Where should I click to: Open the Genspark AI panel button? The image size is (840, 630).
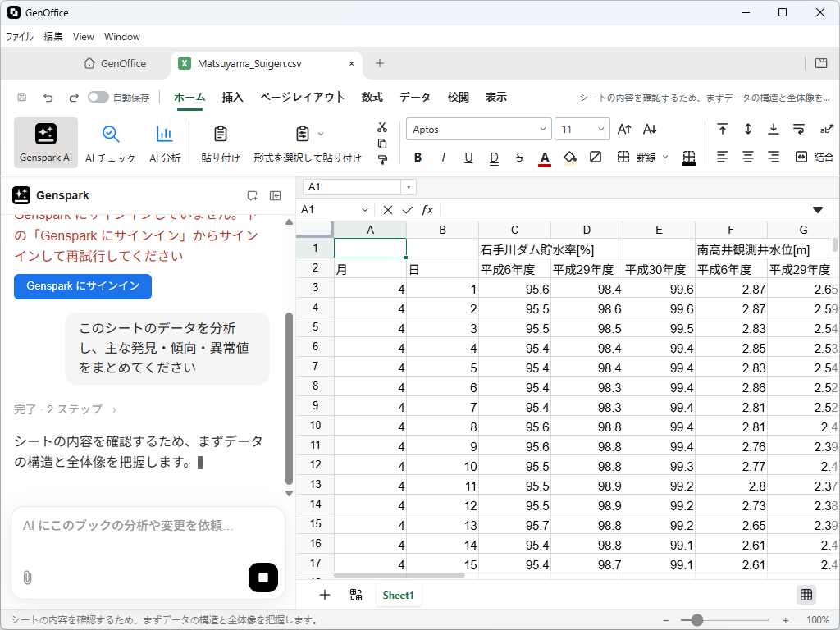pyautogui.click(x=46, y=143)
